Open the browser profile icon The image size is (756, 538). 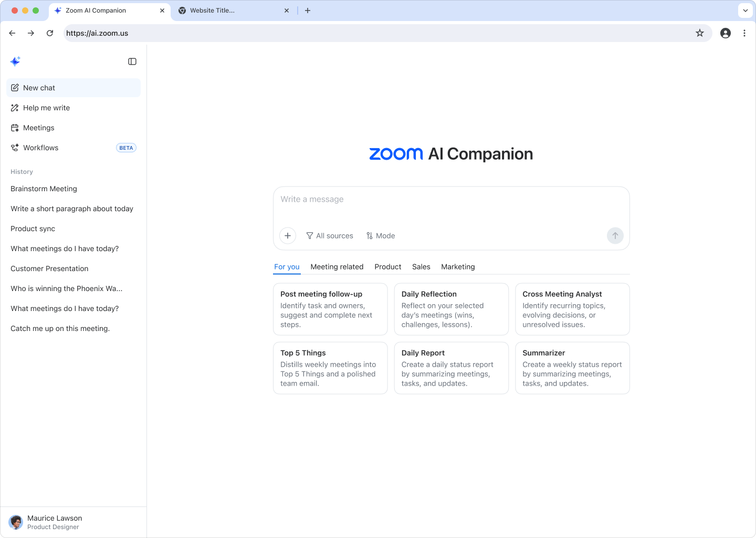point(726,33)
